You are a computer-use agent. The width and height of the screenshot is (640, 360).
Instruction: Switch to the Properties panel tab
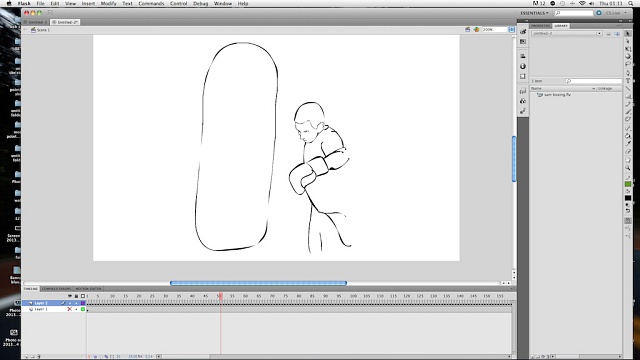(540, 26)
